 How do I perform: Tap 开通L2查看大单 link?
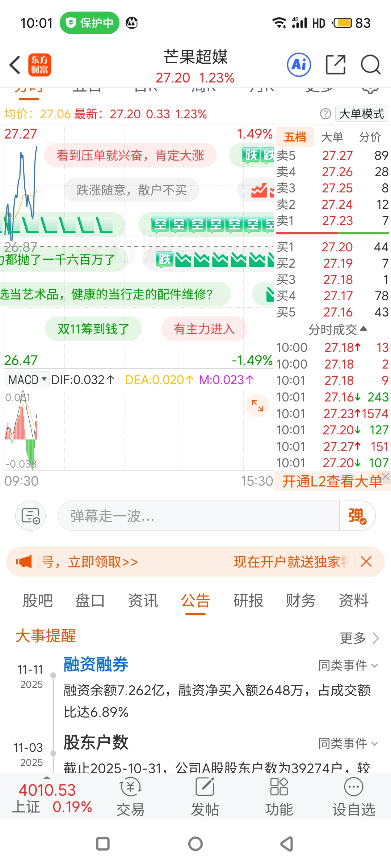pyautogui.click(x=332, y=481)
